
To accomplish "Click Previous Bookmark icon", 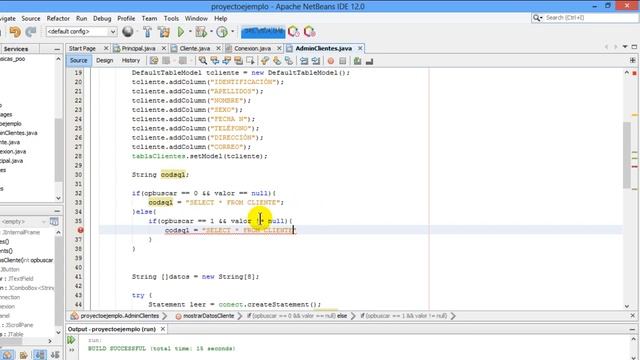I will pyautogui.click(x=265, y=61).
